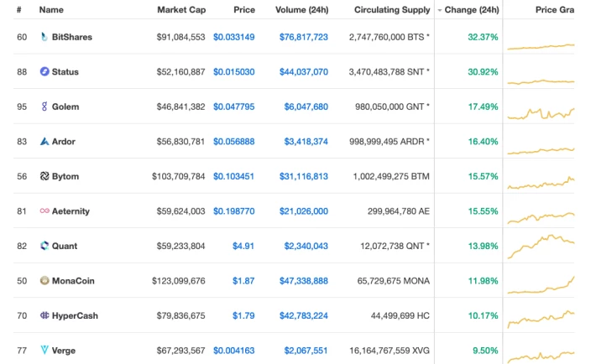The height and width of the screenshot is (364, 596).
Task: Open the Verge coin page link
Action: tap(64, 351)
